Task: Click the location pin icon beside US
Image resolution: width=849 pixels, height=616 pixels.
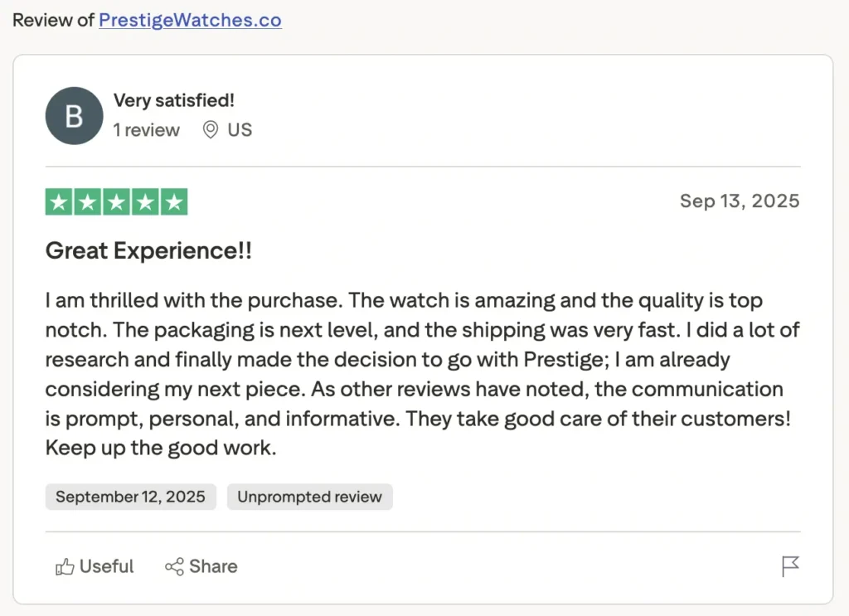Action: coord(211,130)
